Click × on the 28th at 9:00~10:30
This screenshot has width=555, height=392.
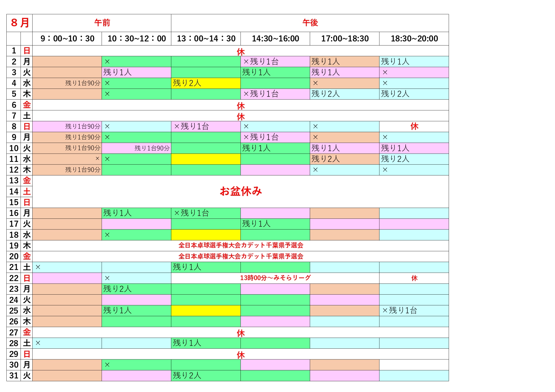(38, 343)
